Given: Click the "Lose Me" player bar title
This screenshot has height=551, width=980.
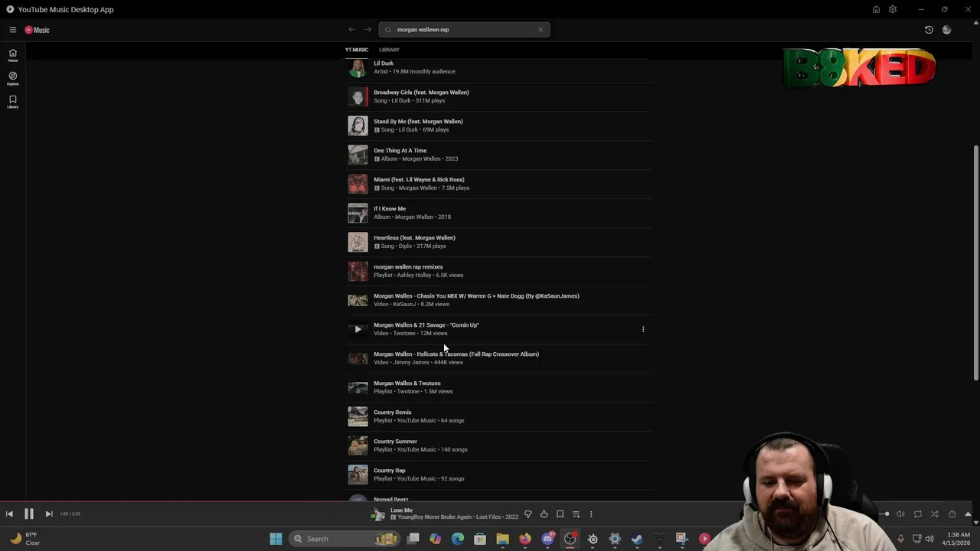Looking at the screenshot, I should point(401,510).
